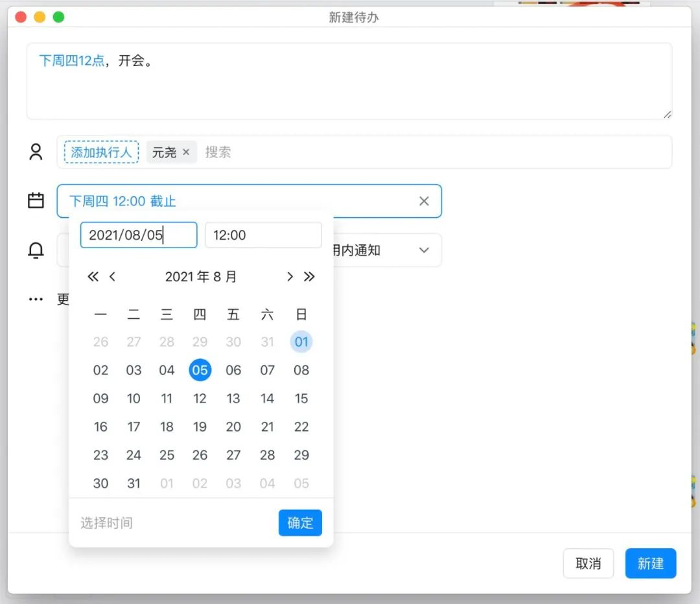Viewport: 700px width, 604px height.
Task: Click the calendar deadline icon
Action: tap(36, 201)
